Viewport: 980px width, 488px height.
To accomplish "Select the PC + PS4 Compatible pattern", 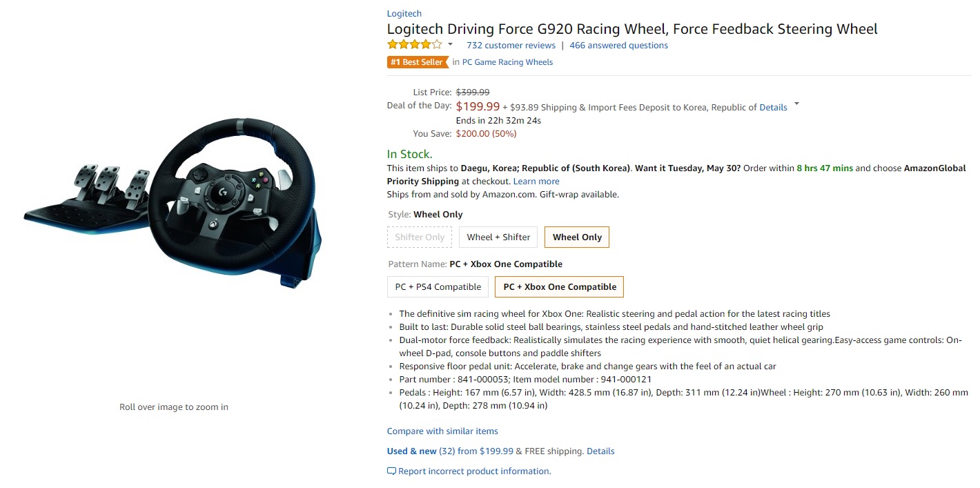I will point(438,286).
